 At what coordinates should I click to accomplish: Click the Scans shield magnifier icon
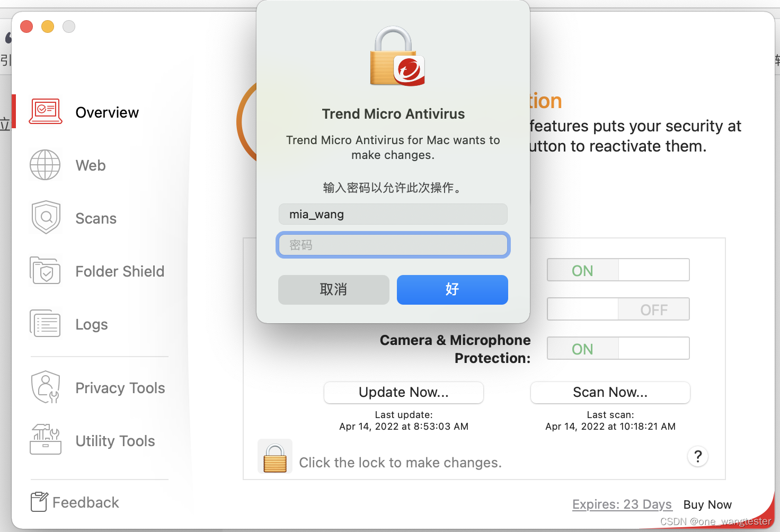tap(46, 217)
